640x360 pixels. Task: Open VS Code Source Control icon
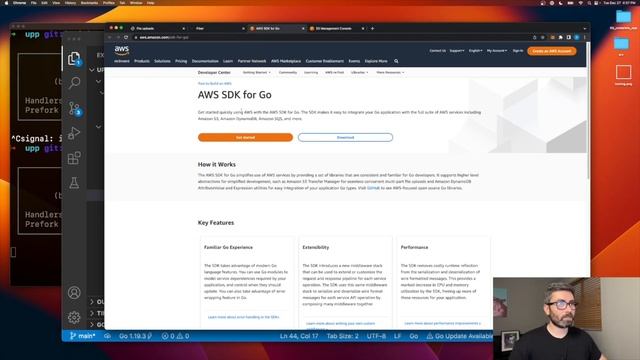[x=74, y=108]
